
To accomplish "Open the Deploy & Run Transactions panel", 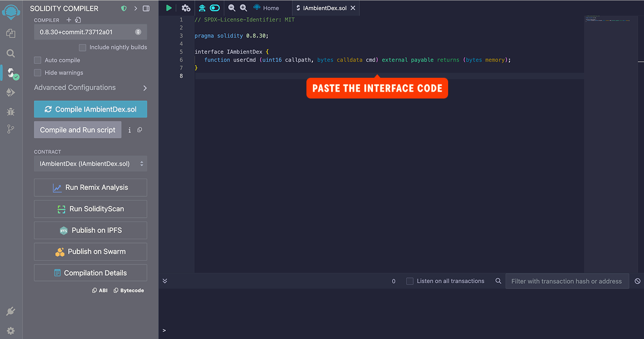I will click(x=11, y=93).
